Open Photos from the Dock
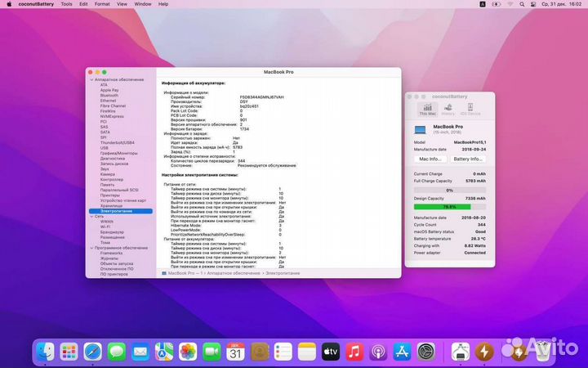The width and height of the screenshot is (588, 368). click(x=188, y=352)
